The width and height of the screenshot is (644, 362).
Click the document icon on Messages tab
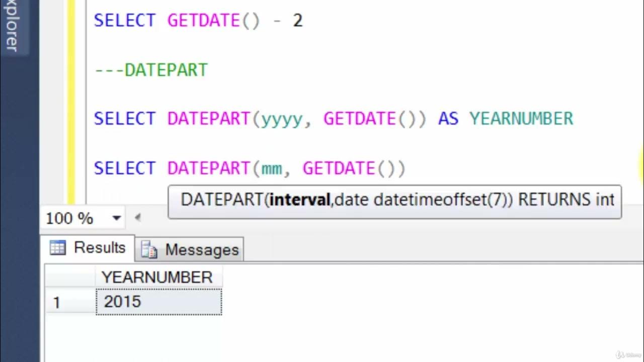coord(149,249)
